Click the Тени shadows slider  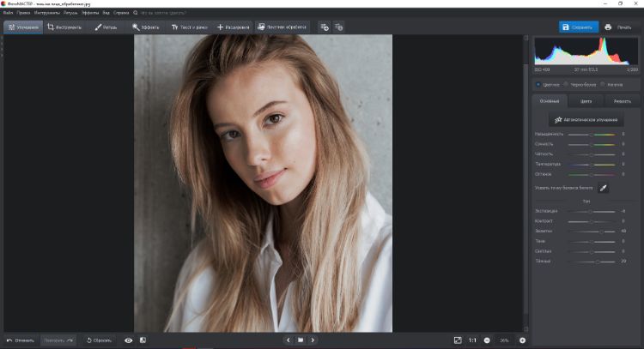(x=592, y=242)
